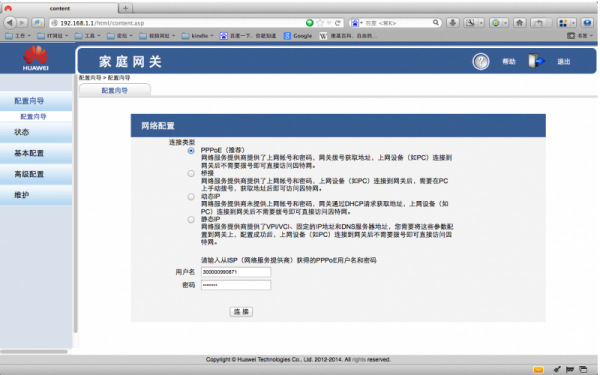Open the 维护 sidebar menu
Image resolution: width=600 pixels, height=375 pixels.
tap(36, 195)
